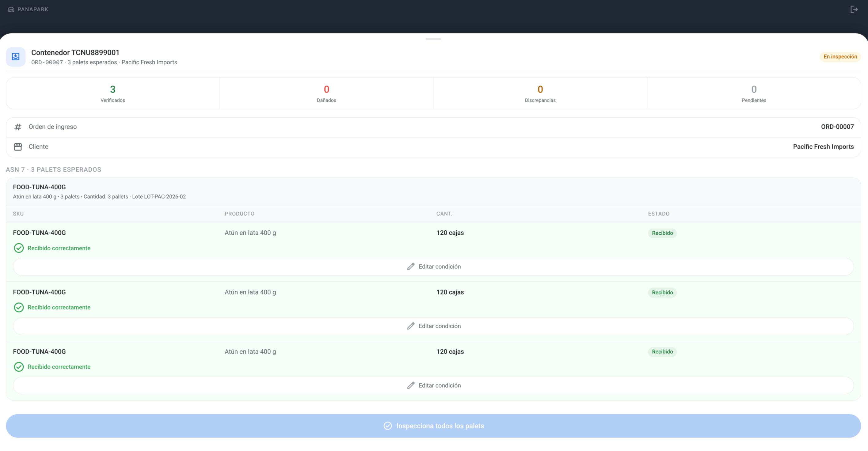Click the third row Atún en lata 400 g product
This screenshot has width=868, height=451.
point(250,352)
